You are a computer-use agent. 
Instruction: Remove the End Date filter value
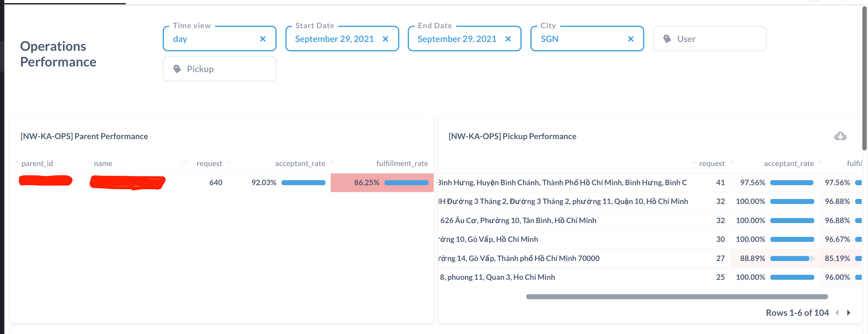(508, 39)
